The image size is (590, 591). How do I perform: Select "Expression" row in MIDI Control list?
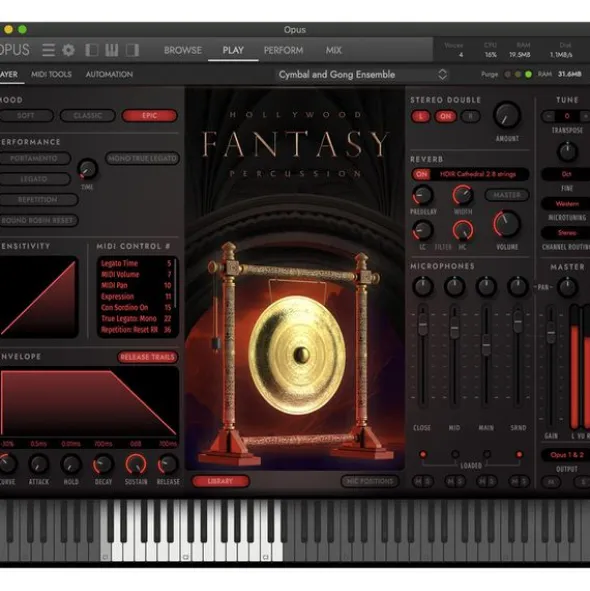(x=136, y=297)
